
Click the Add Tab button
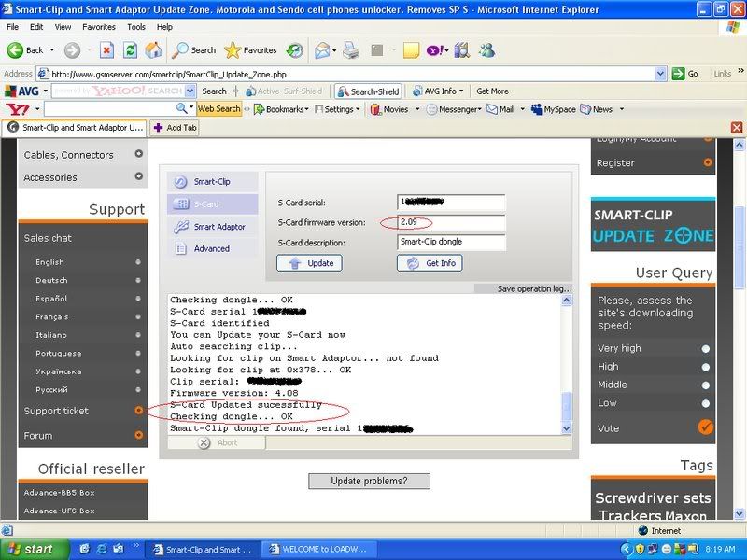pyautogui.click(x=175, y=128)
